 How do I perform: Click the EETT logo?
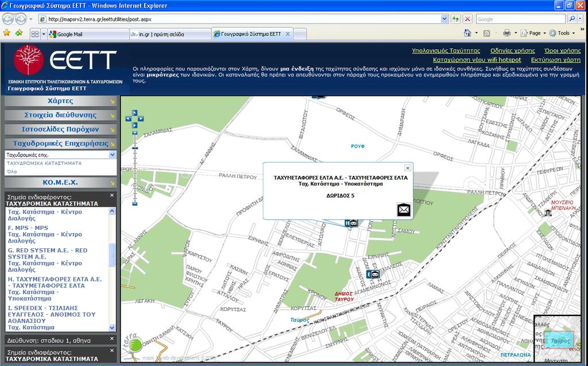(x=65, y=60)
